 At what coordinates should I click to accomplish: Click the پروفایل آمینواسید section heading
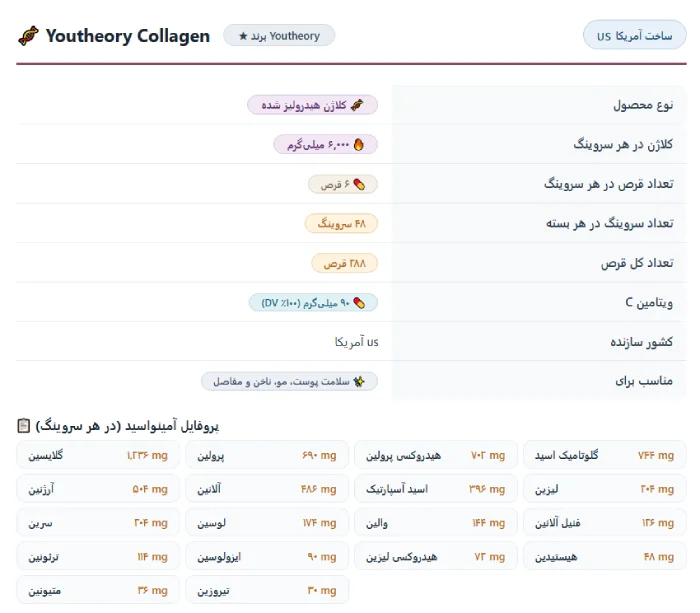[x=127, y=426]
